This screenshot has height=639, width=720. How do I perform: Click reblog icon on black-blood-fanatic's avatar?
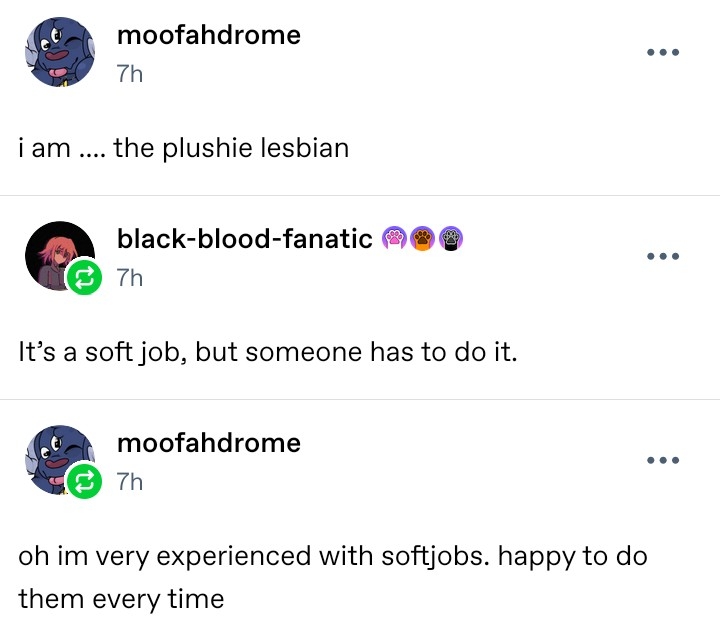coord(84,279)
